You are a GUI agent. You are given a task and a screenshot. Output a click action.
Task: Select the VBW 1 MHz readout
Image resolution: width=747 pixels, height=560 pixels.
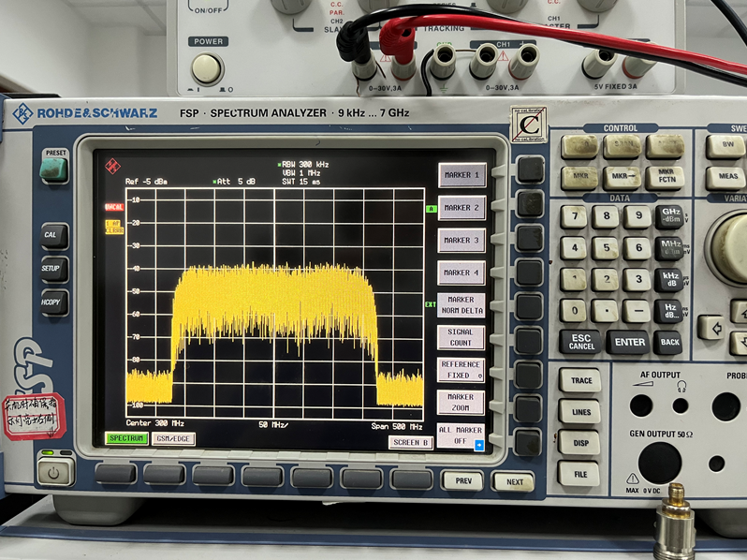(301, 173)
